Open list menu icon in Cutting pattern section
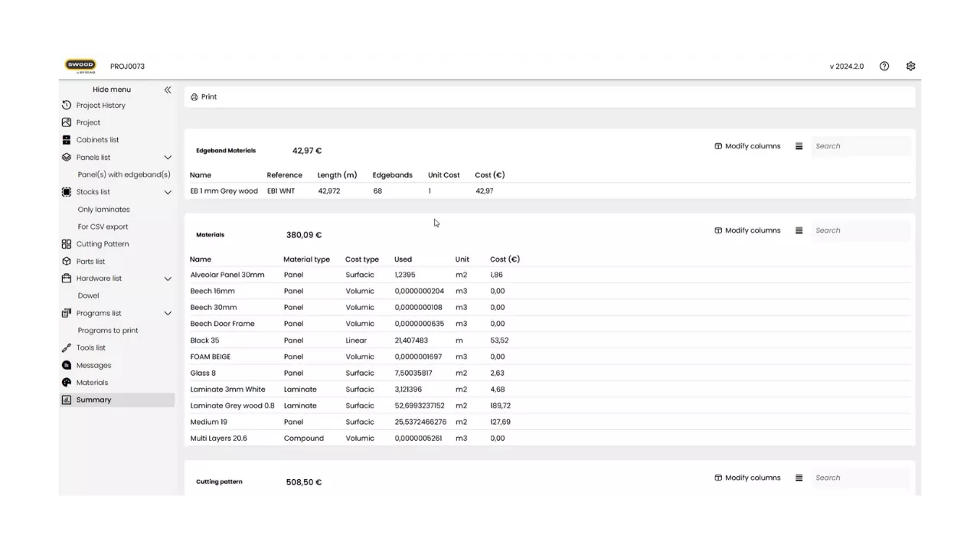Viewport: 980px width, 551px height. (799, 478)
